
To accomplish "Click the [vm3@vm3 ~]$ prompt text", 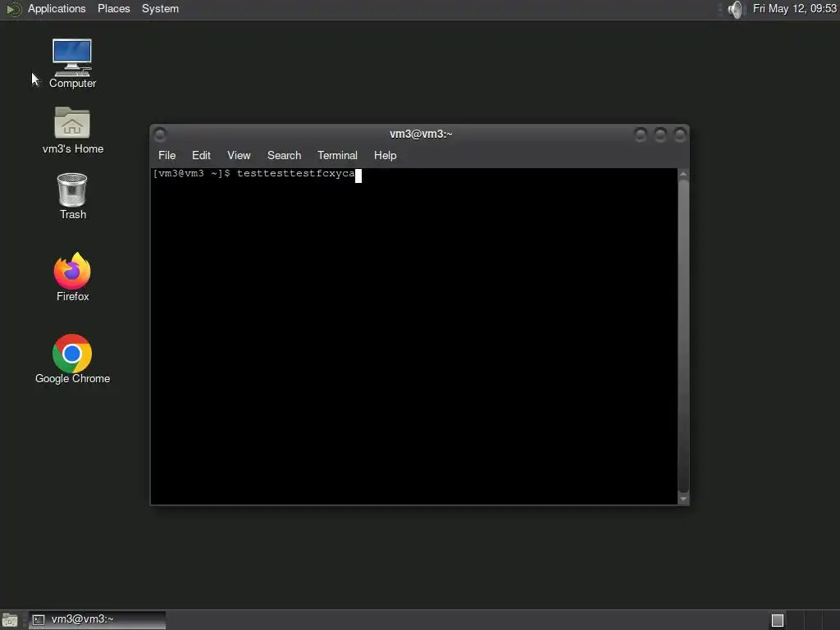I will coord(191,174).
